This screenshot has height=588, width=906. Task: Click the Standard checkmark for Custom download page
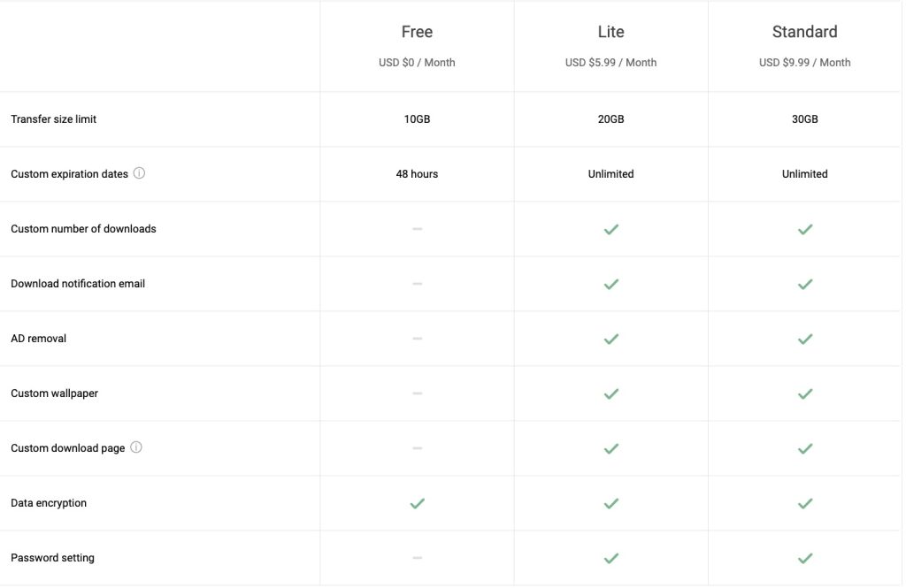click(x=804, y=448)
